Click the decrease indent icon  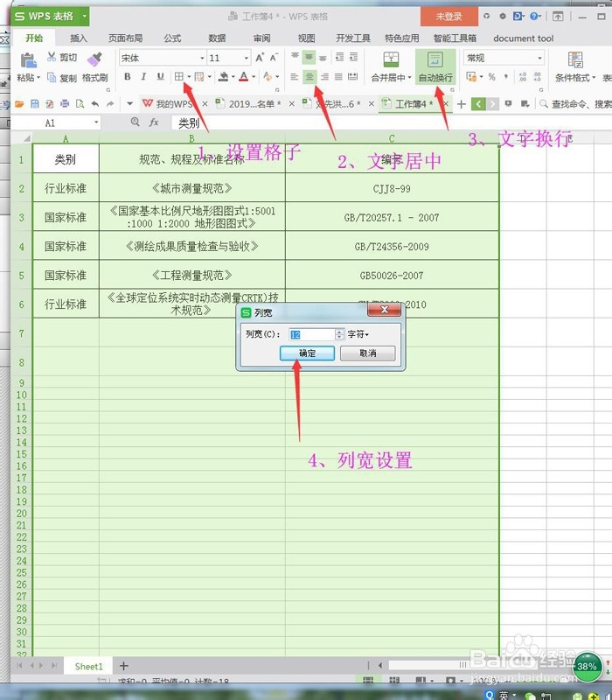[339, 57]
